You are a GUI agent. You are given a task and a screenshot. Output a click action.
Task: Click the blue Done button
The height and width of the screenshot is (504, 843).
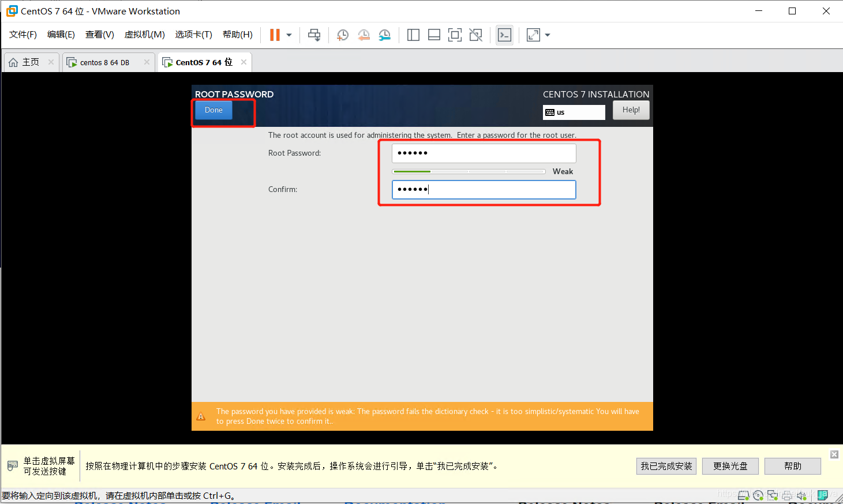click(x=213, y=110)
